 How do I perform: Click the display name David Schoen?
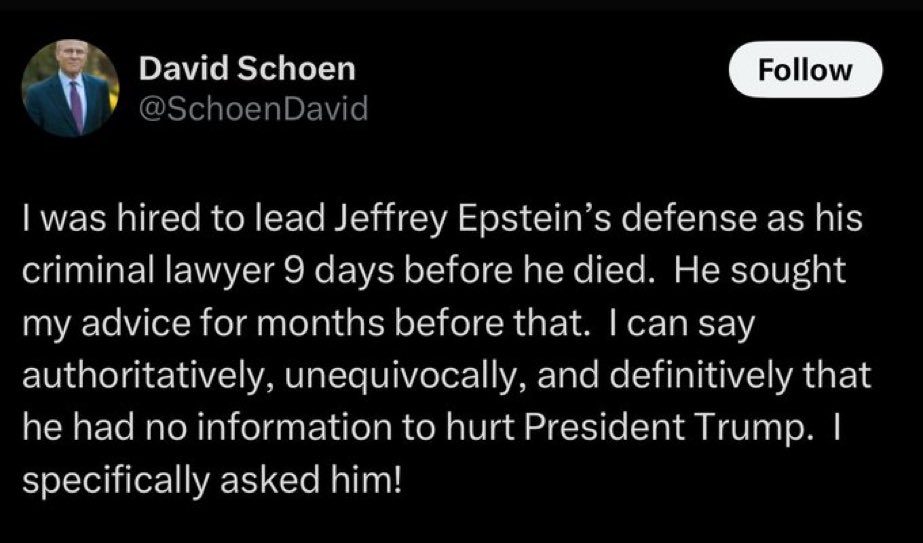[246, 69]
